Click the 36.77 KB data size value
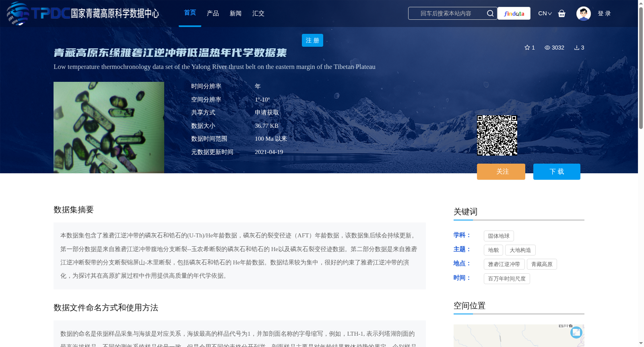The height and width of the screenshot is (347, 644). pos(266,126)
